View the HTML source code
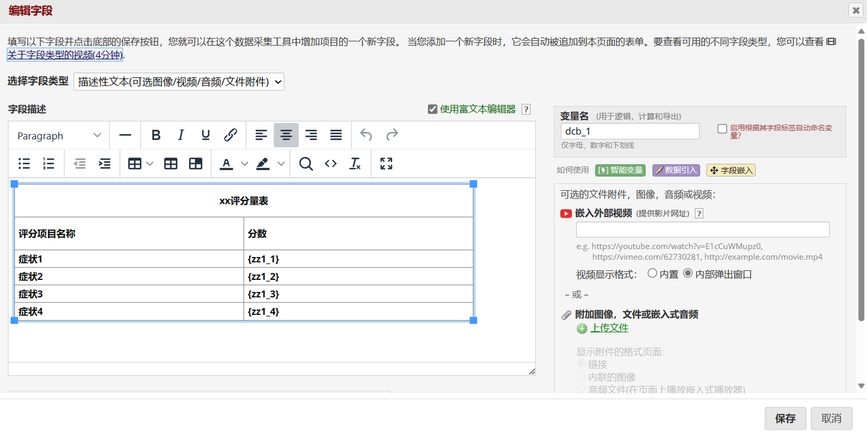This screenshot has width=868, height=441. (330, 163)
